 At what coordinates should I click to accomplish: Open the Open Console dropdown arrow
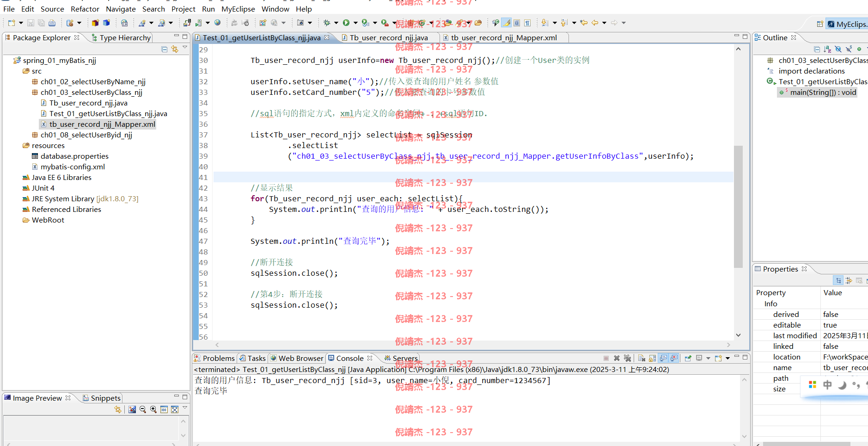pos(727,358)
